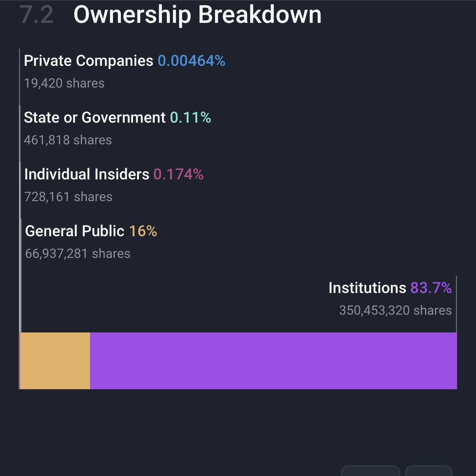
Task: Click the 461,818 shares count
Action: [68, 140]
